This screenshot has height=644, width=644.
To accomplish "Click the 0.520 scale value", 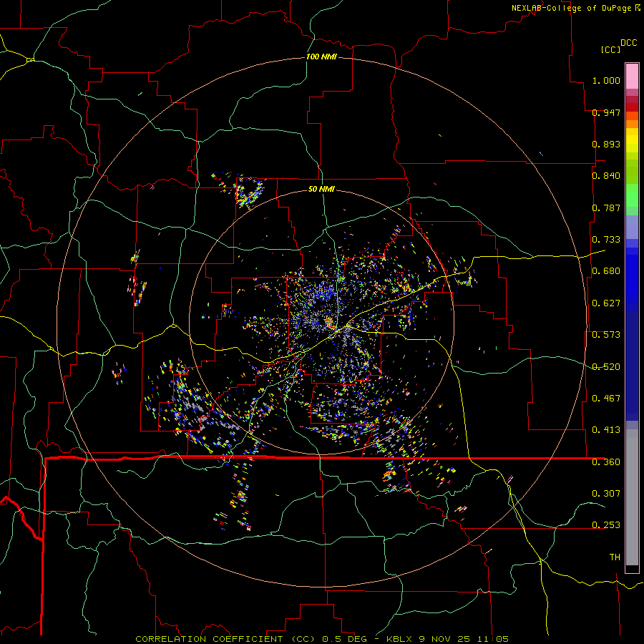I will [x=606, y=367].
